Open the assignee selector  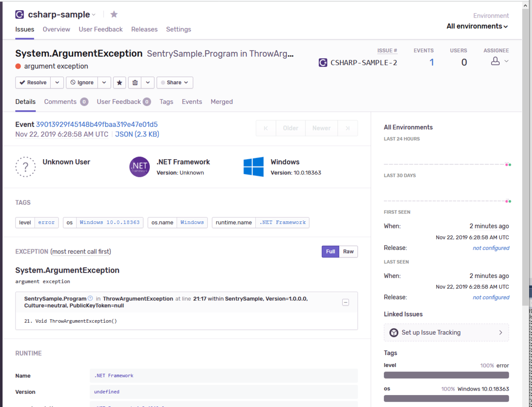point(500,62)
